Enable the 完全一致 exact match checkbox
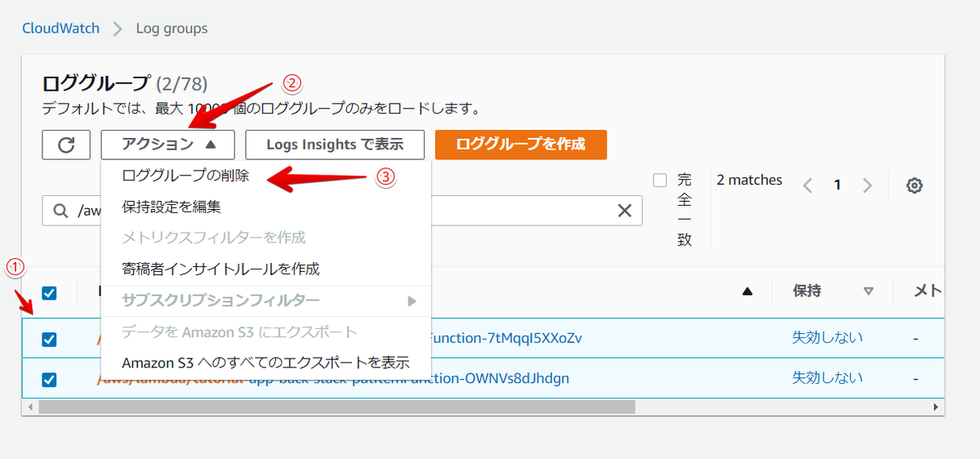The height and width of the screenshot is (459, 980). 660,180
